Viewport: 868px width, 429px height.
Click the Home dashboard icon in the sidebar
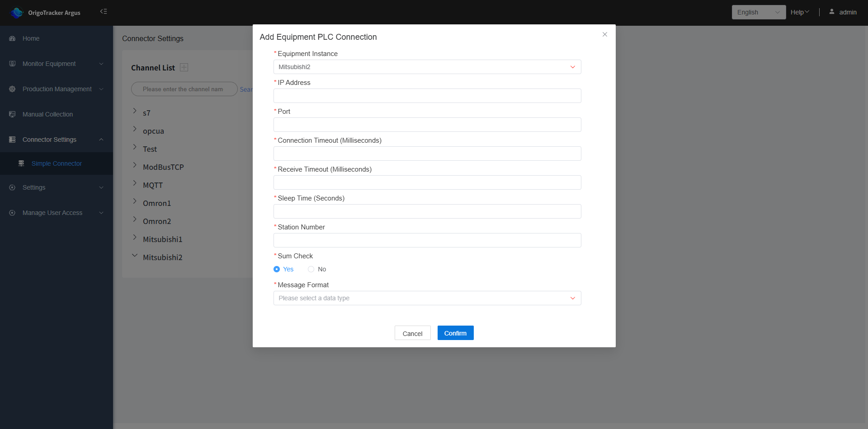point(12,39)
